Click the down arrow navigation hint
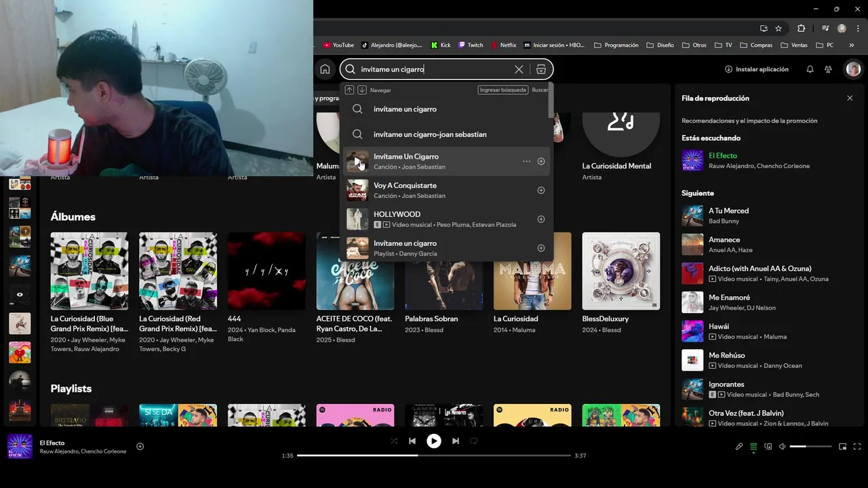 pyautogui.click(x=362, y=89)
